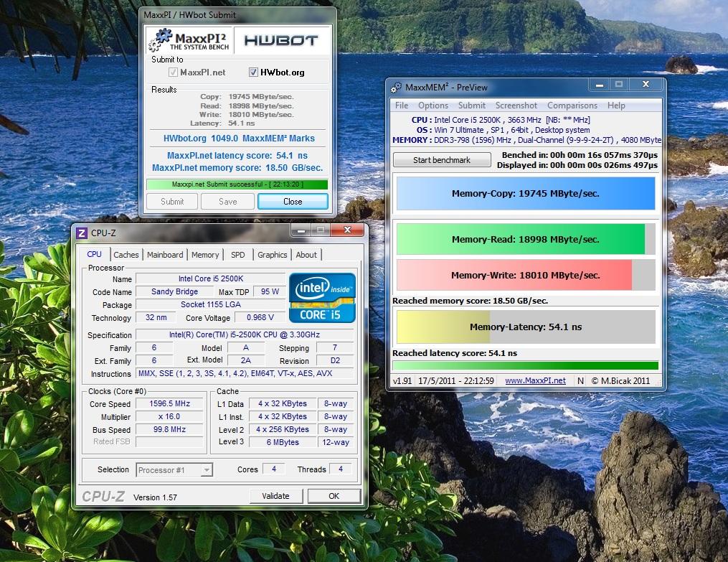The height and width of the screenshot is (562, 728).
Task: Open the Submit menu in MaxxMEM
Action: 472,106
